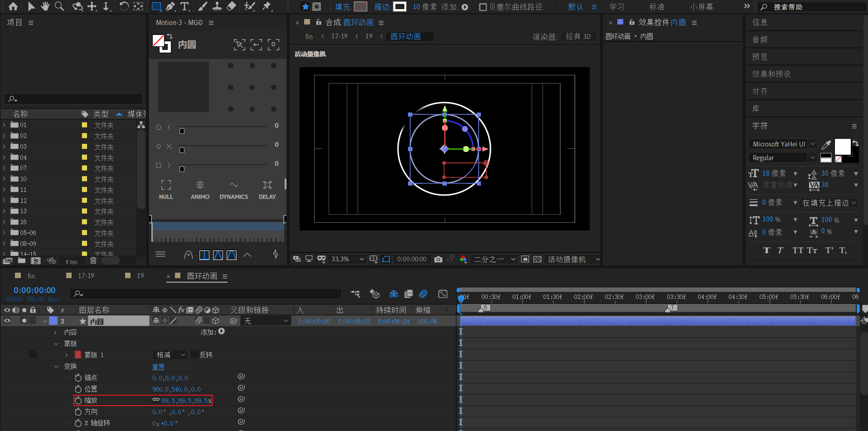Select the Rotation tool

click(x=124, y=6)
